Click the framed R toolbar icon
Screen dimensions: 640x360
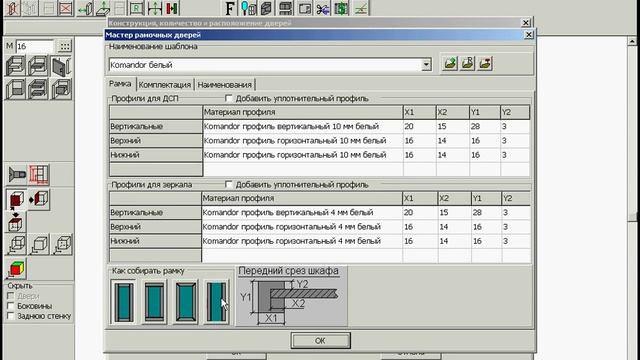point(137,8)
